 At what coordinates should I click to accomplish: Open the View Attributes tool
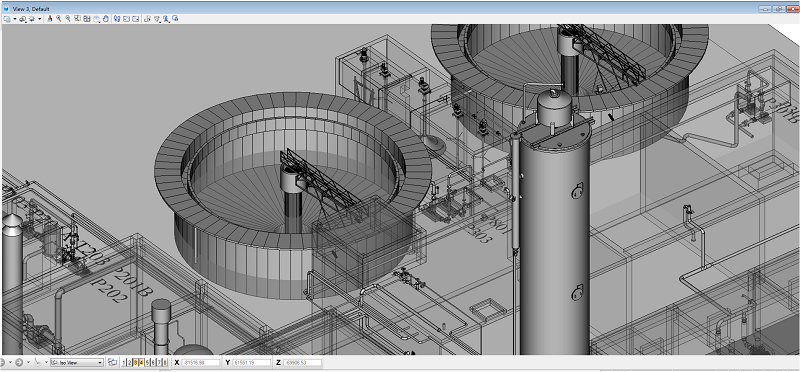click(7, 19)
